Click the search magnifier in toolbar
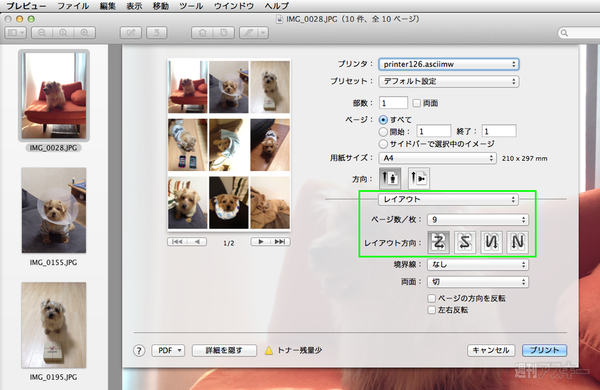 564,33
